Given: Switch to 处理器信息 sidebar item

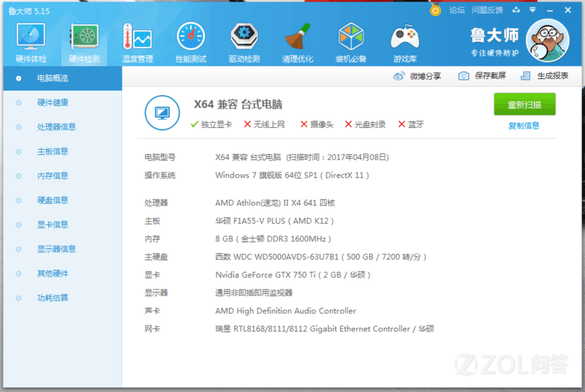Looking at the screenshot, I should click(63, 127).
